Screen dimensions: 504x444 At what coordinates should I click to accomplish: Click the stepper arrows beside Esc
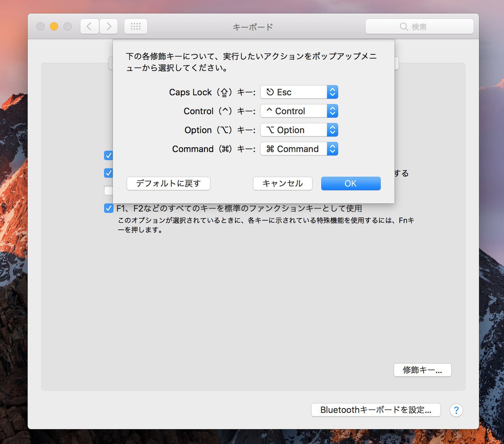coord(332,92)
